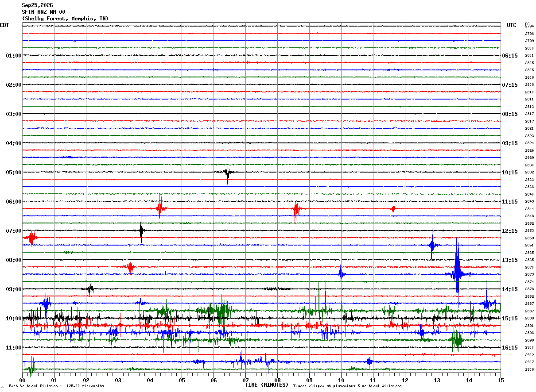This screenshot has width=536, height=392.
Task: Click the 10:00 CDT time label
Action: pyautogui.click(x=13, y=319)
